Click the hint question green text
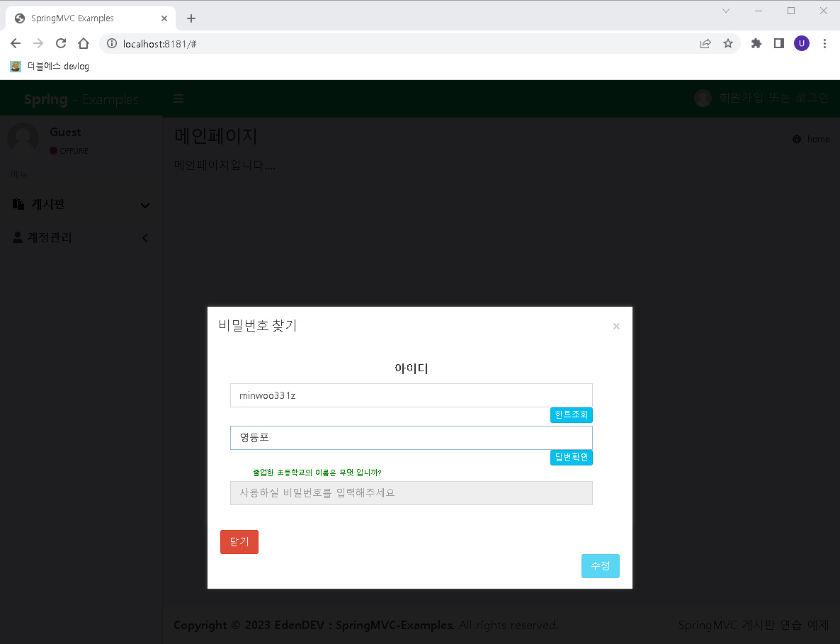 (x=317, y=473)
